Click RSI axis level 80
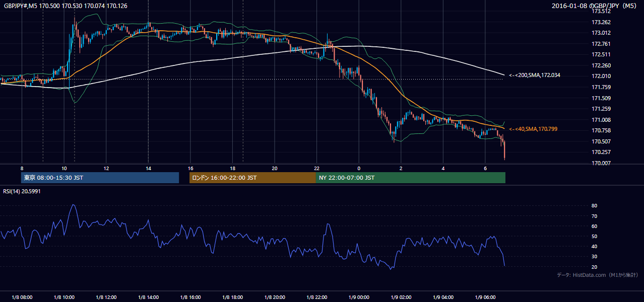The height and width of the screenshot is (302, 644). tap(595, 206)
